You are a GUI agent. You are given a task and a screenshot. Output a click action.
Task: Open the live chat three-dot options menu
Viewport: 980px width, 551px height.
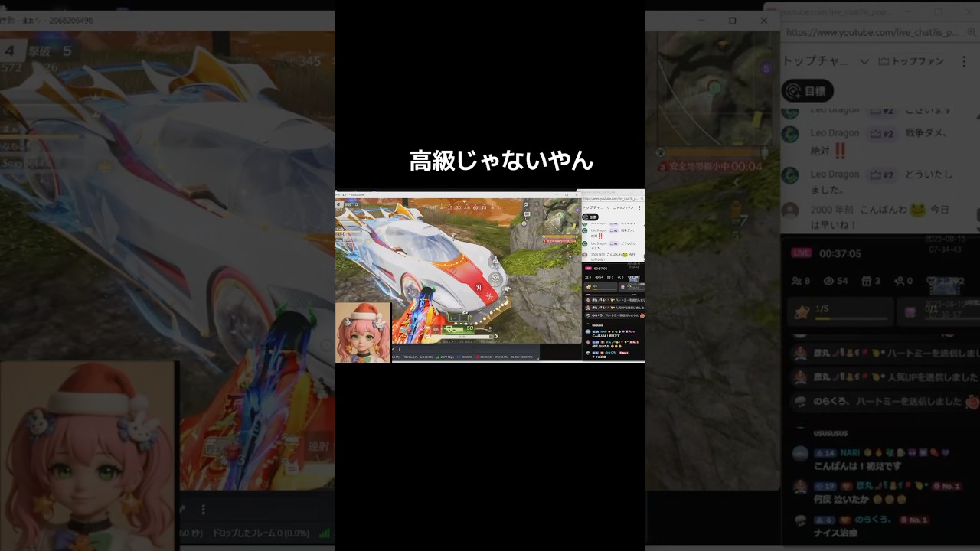coord(965,61)
